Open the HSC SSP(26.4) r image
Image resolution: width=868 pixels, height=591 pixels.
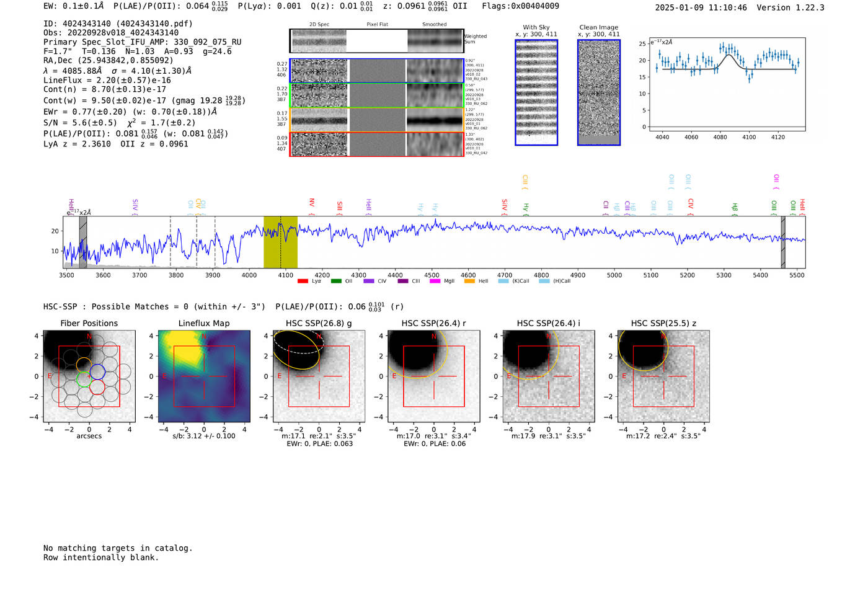[x=433, y=376]
